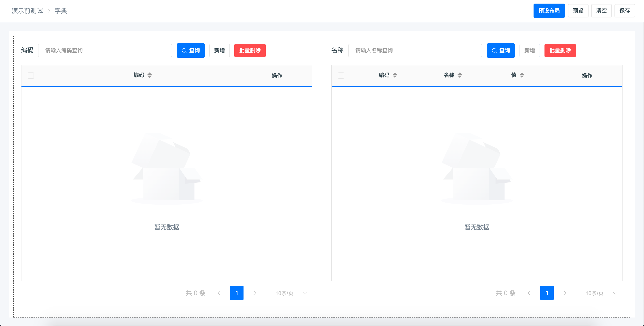Open the left table 10条/页 page size dropdown
The image size is (644, 326).
coord(291,293)
